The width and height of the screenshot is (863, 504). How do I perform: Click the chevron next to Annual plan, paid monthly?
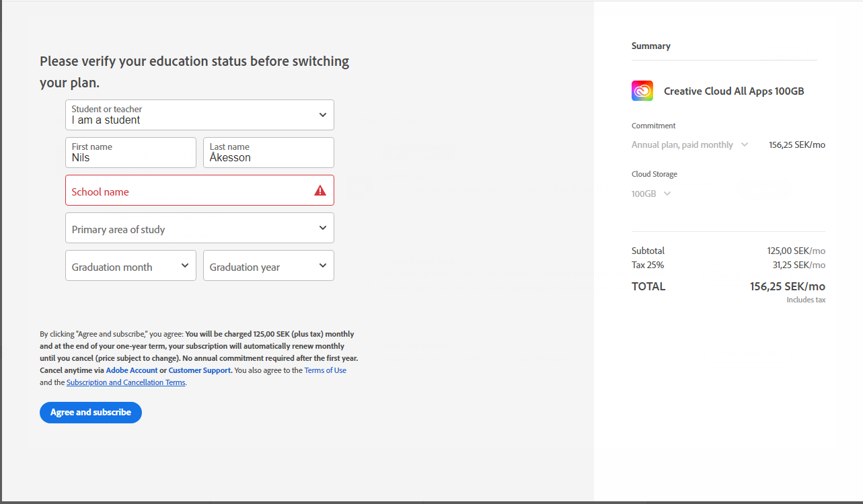pos(745,144)
